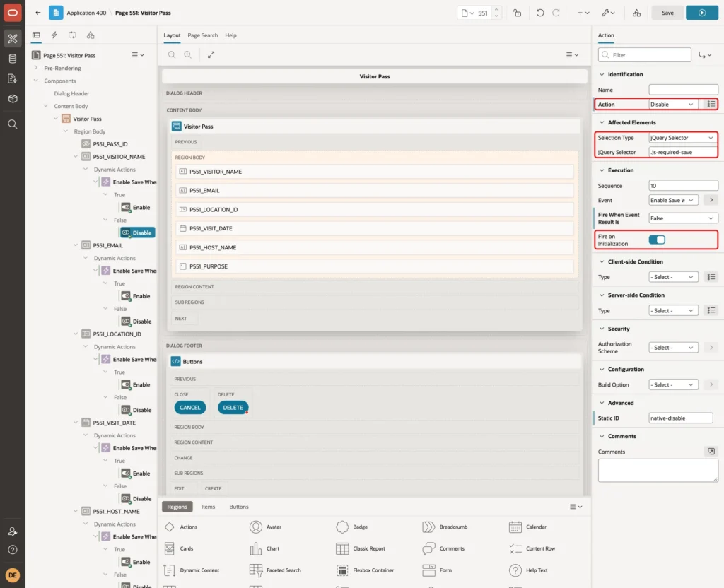Viewport: 724px width, 588px height.
Task: Click the jQuery Selector field
Action: tap(684, 152)
